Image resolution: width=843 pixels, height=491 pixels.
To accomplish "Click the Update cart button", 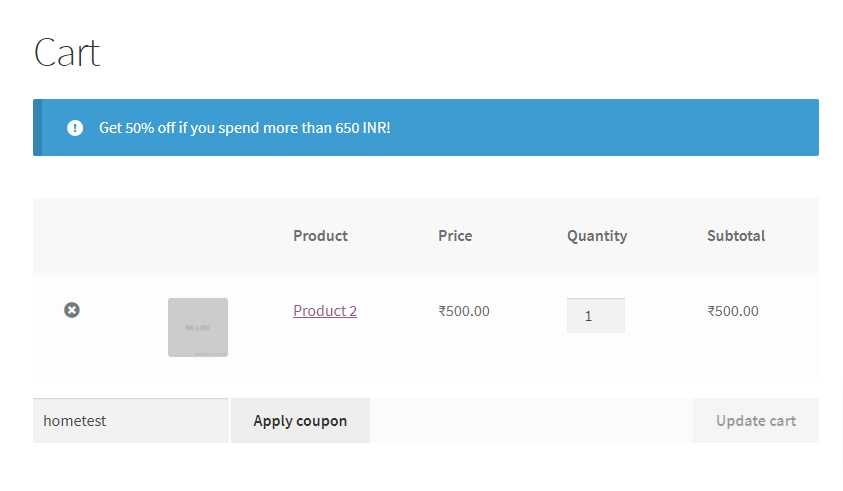I will click(756, 421).
